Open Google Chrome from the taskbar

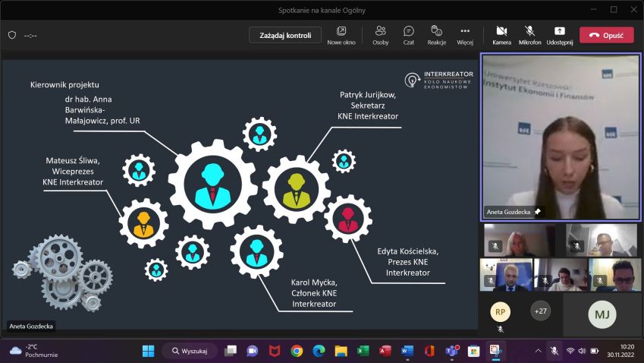point(297,351)
